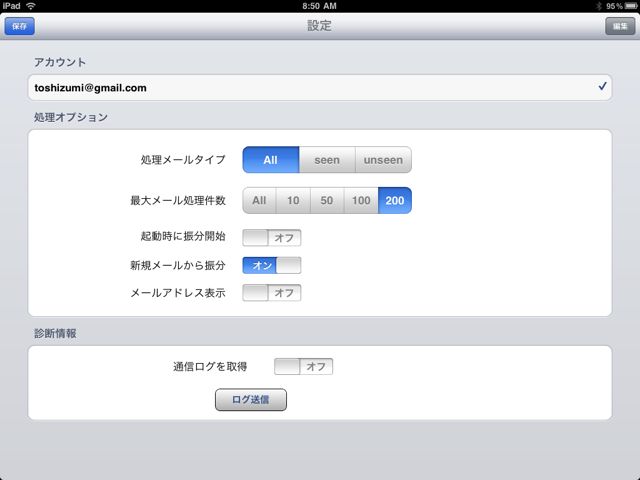
Task: Select All for 処理メールタイプ
Action: coord(271,160)
